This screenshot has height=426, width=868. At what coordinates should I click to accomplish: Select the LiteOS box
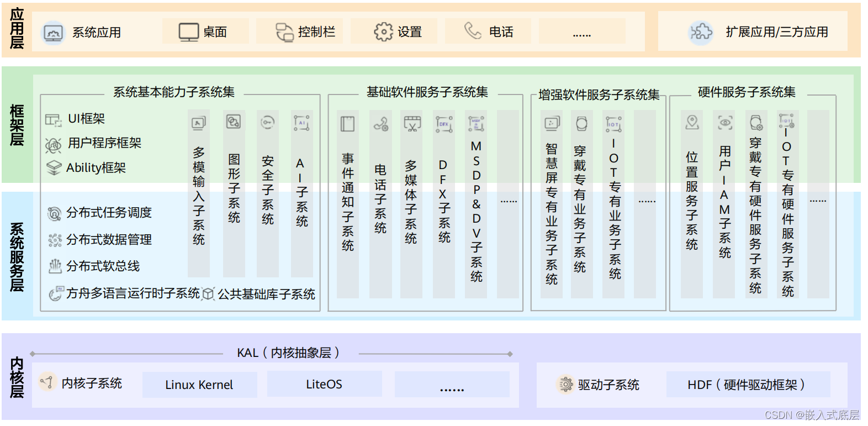tap(324, 384)
